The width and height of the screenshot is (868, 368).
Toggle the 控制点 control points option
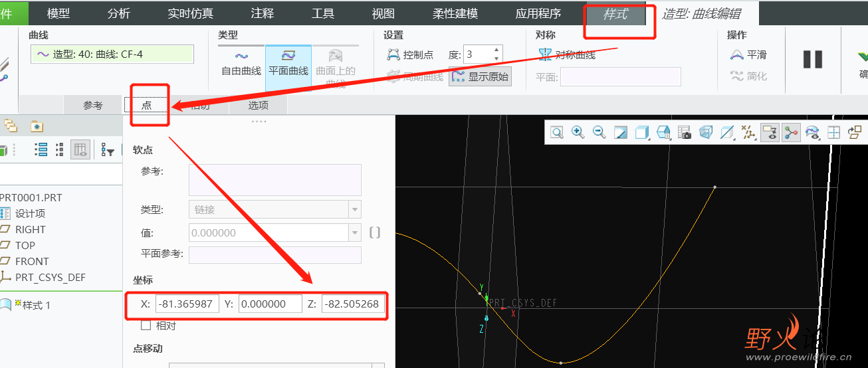[x=410, y=54]
